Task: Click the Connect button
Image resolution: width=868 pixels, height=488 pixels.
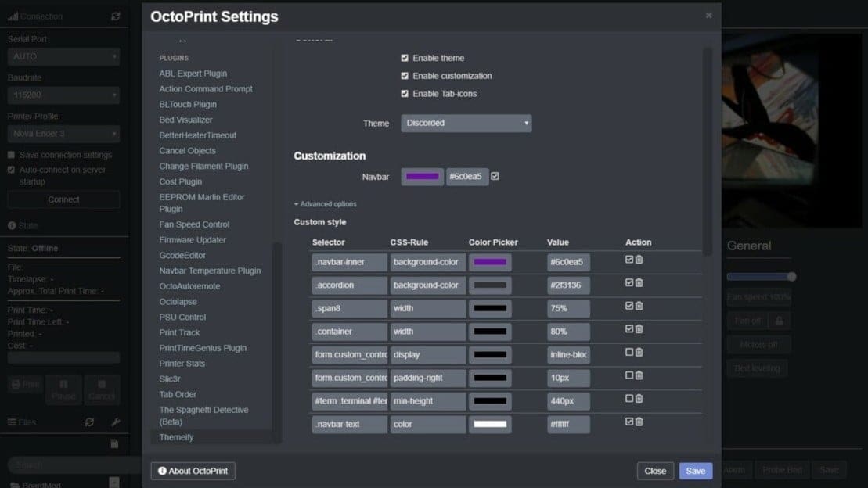Action: 63,199
